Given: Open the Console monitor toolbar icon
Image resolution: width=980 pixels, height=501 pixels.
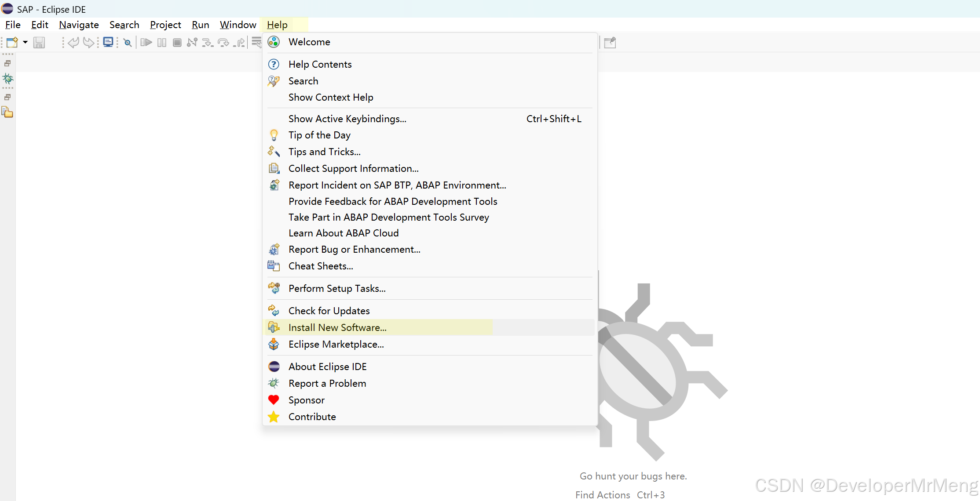Looking at the screenshot, I should [108, 43].
